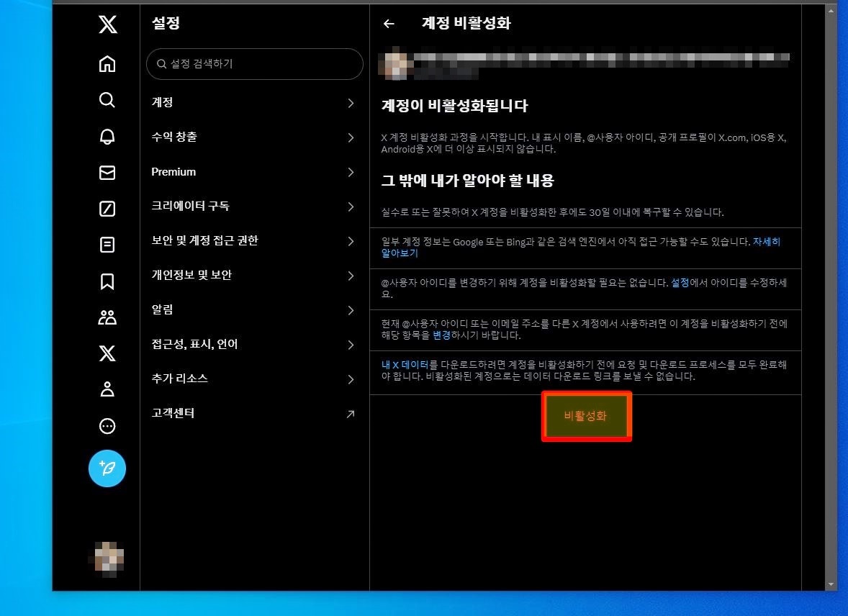This screenshot has height=616, width=848.
Task: Open Messages envelope icon
Action: 107,173
